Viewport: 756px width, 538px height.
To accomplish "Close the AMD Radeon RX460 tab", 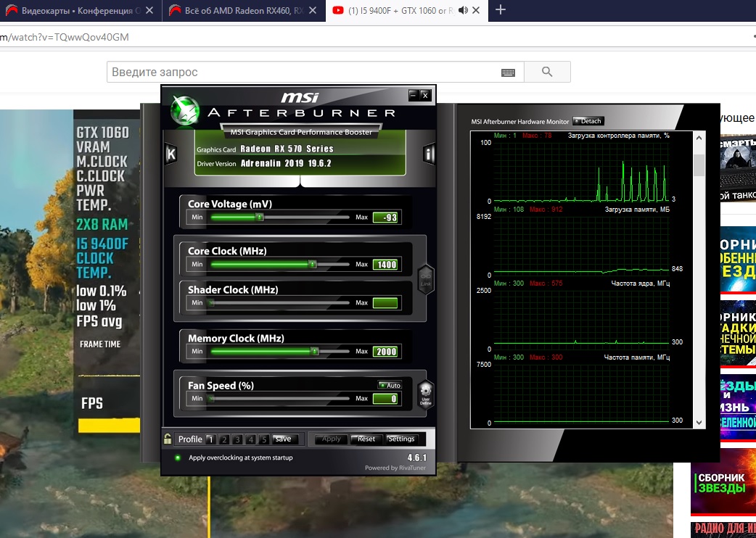I will point(313,10).
